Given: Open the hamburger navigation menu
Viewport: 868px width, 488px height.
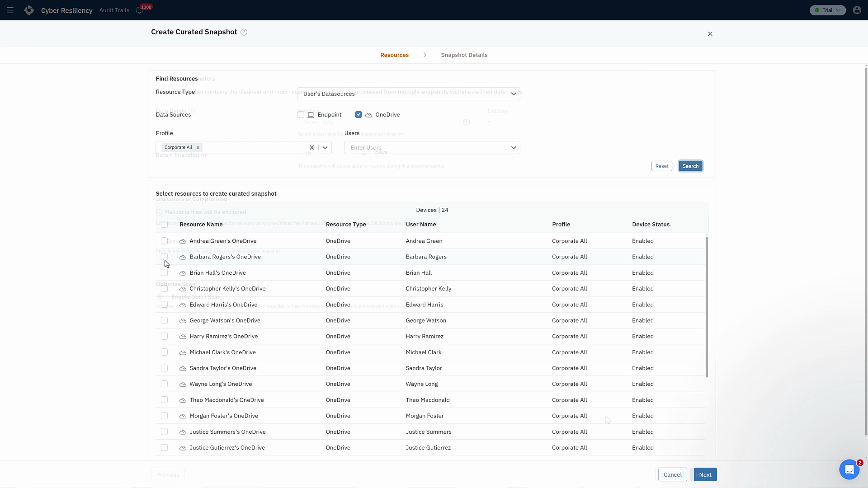Looking at the screenshot, I should 10,10.
